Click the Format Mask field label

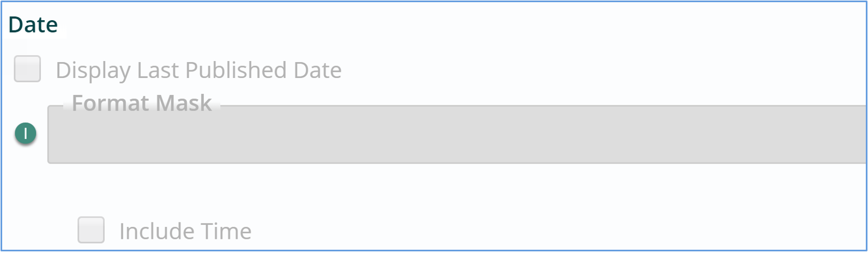pos(142,103)
